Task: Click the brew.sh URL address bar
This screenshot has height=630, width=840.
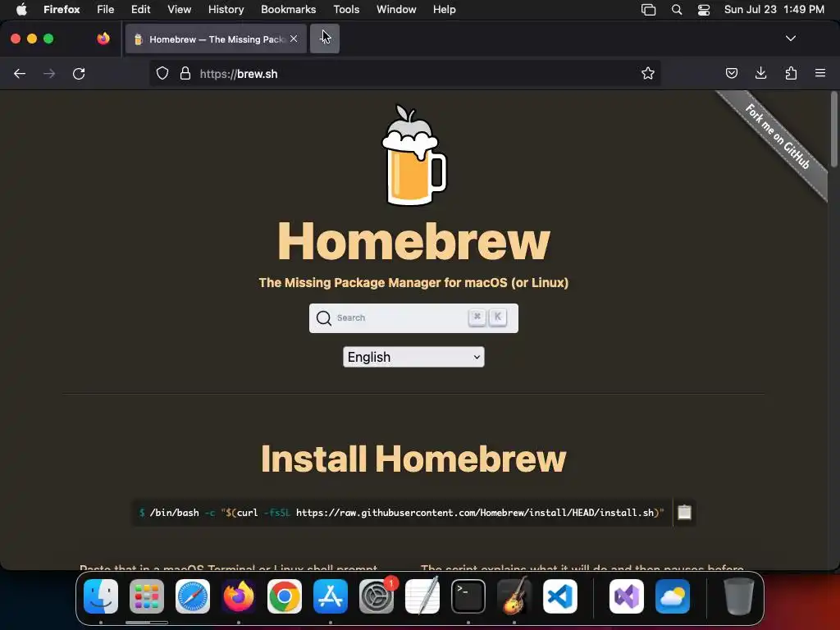Action: [x=404, y=73]
